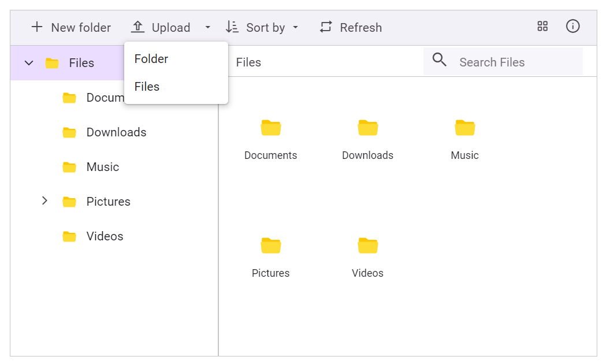Toggle the Upload dropdown arrow
Screen dimensions: 610x364
pos(208,27)
